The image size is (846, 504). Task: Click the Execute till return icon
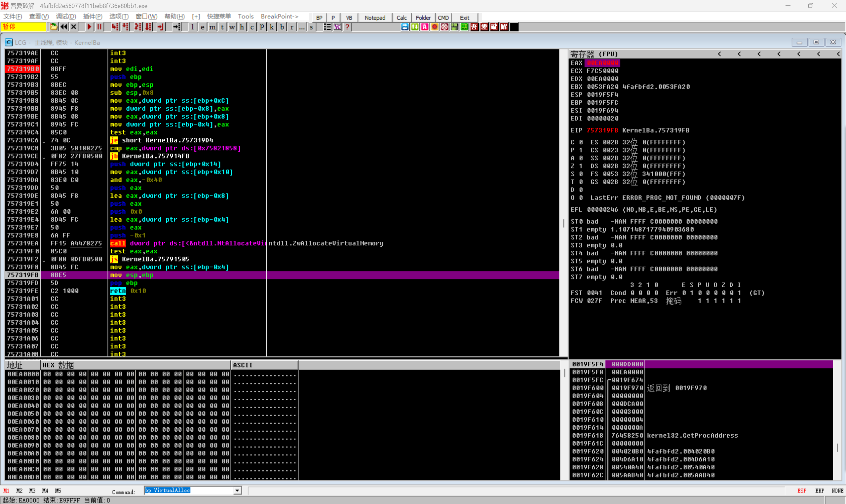tap(161, 27)
